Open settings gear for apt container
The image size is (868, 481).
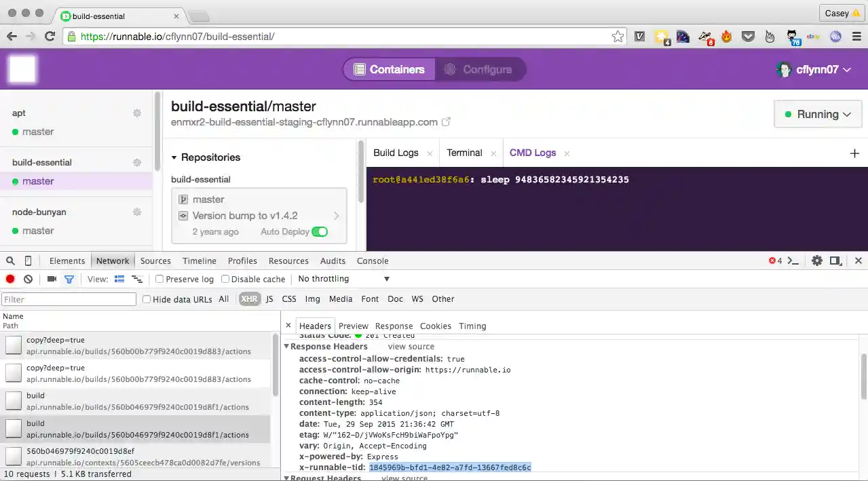tap(137, 113)
